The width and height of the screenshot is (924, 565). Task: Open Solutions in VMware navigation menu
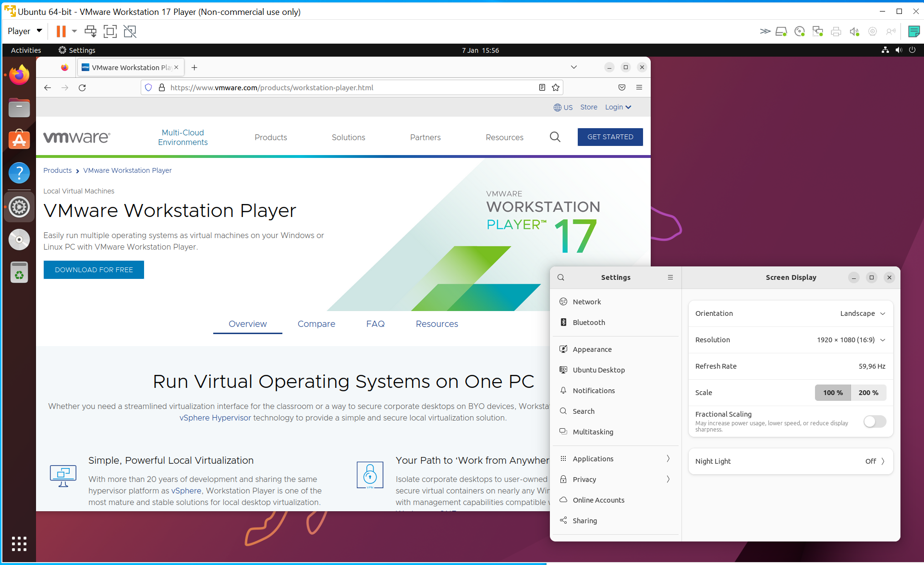click(x=348, y=137)
